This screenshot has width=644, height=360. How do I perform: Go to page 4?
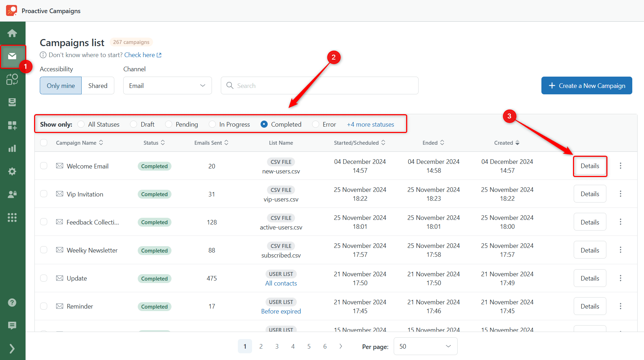(293, 346)
